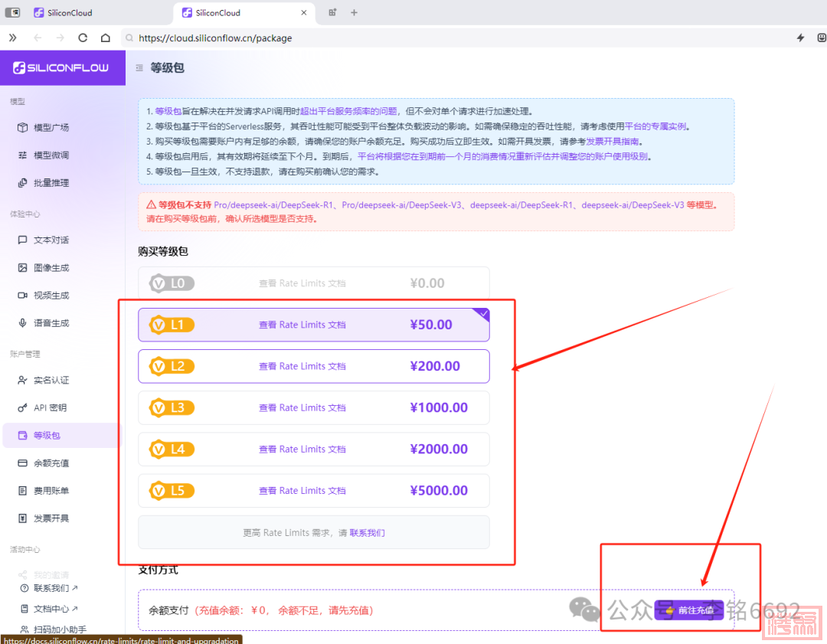Open Rate Limits 文档 link for L3

point(302,407)
